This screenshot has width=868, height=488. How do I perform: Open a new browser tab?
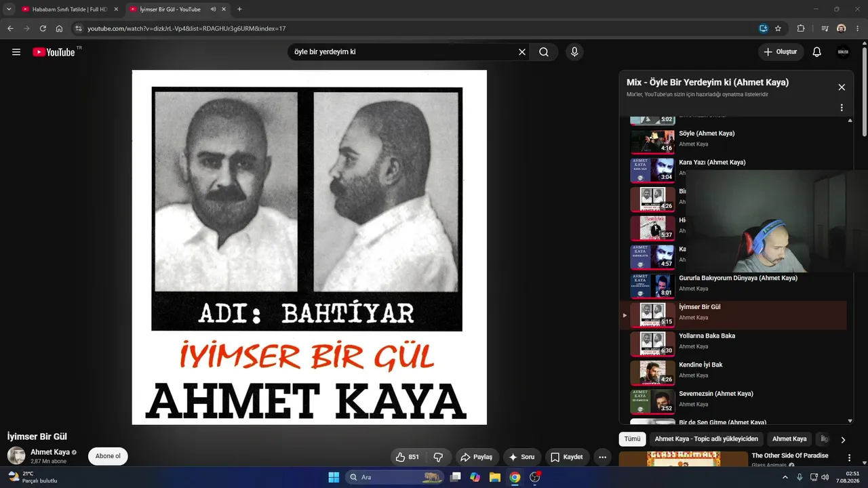(239, 9)
